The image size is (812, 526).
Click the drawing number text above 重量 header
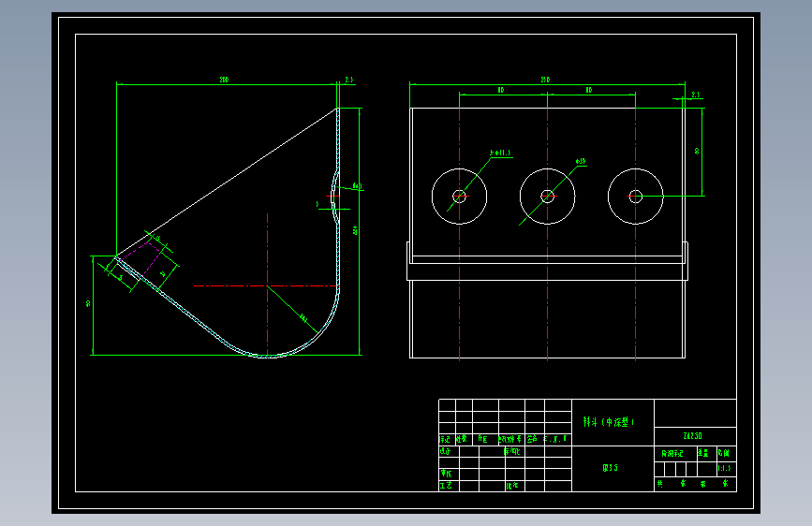tap(692, 436)
